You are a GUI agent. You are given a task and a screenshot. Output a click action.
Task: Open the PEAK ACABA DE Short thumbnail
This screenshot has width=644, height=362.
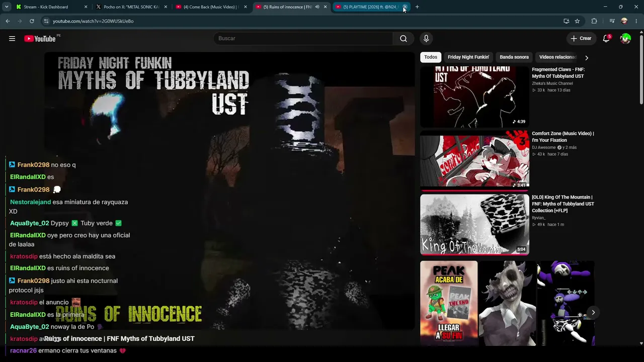449,303
